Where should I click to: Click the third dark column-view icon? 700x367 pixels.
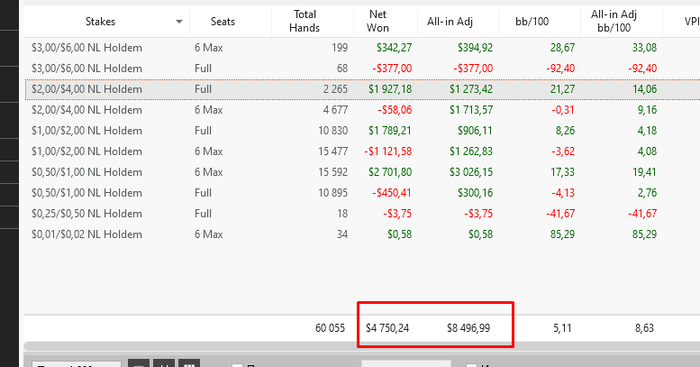click(x=189, y=363)
